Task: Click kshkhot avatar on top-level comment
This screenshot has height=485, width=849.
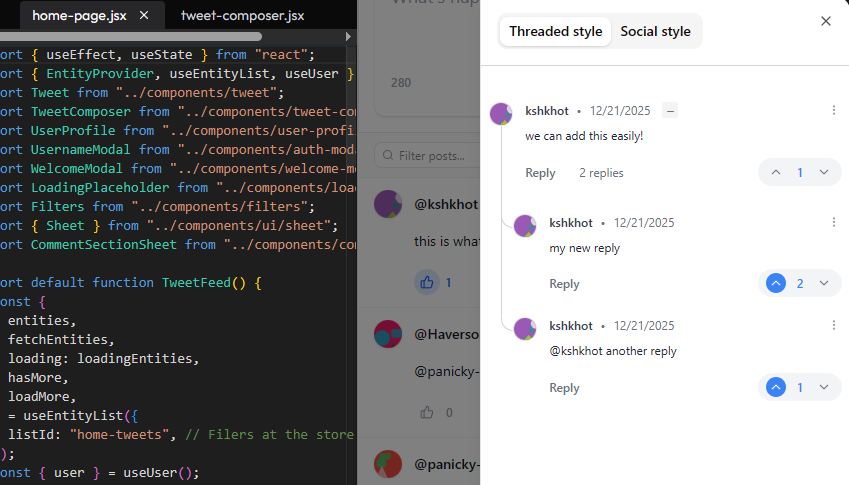Action: coord(501,114)
